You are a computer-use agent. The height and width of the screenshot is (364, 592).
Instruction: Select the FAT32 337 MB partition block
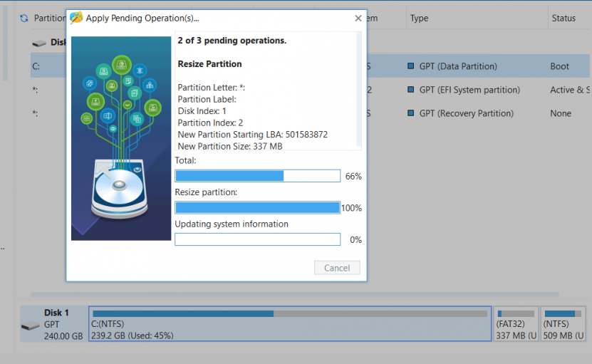click(x=515, y=324)
